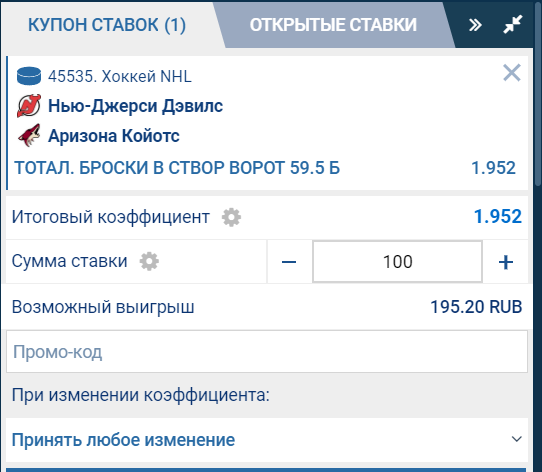Collapse bet slip with shrink arrows icon

513,24
